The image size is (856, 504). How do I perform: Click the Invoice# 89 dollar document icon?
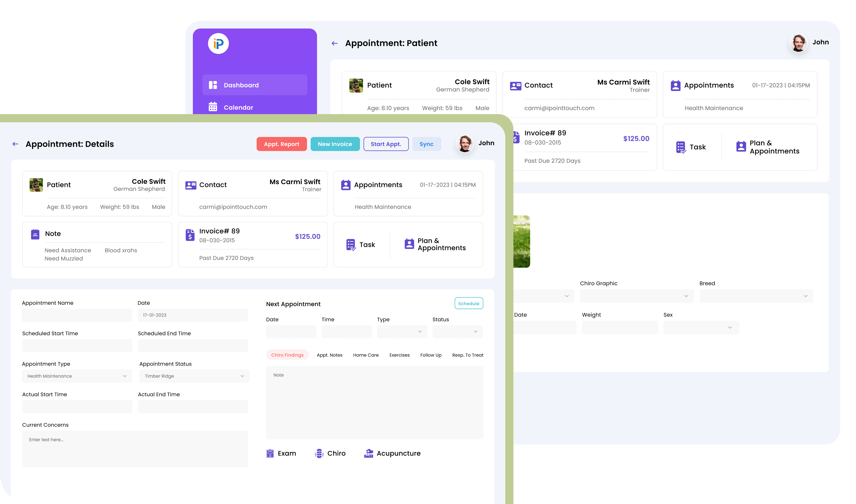190,235
